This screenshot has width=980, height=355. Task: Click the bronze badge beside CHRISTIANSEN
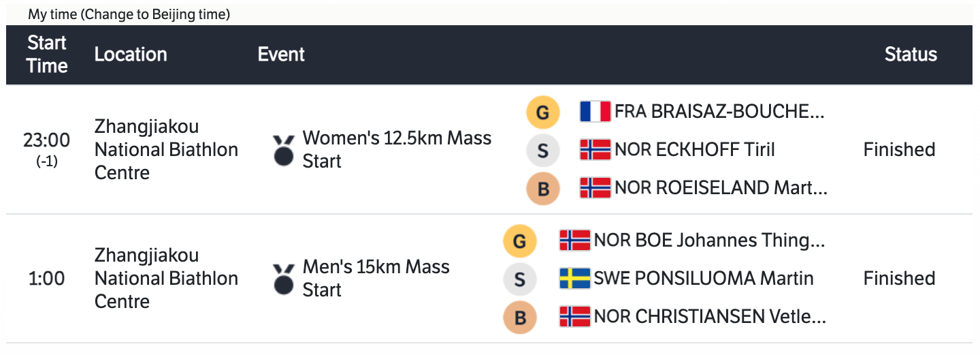pyautogui.click(x=520, y=317)
